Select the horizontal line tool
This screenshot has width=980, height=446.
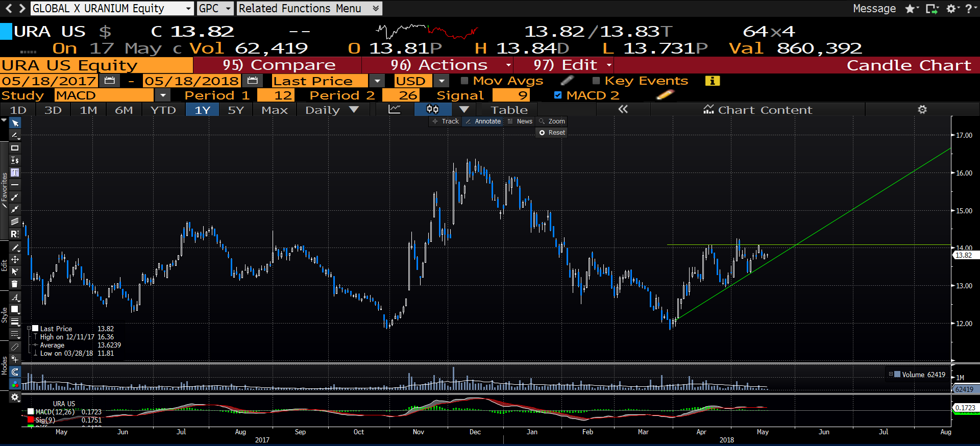[x=15, y=185]
